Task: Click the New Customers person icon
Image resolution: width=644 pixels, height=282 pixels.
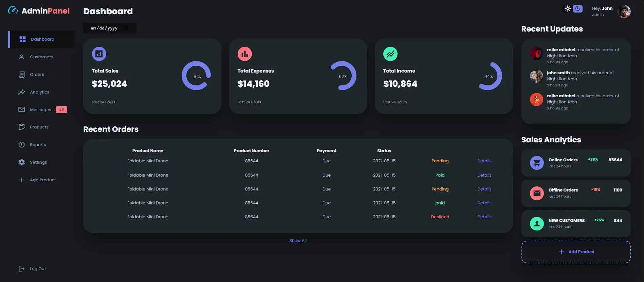Action: coord(537,224)
